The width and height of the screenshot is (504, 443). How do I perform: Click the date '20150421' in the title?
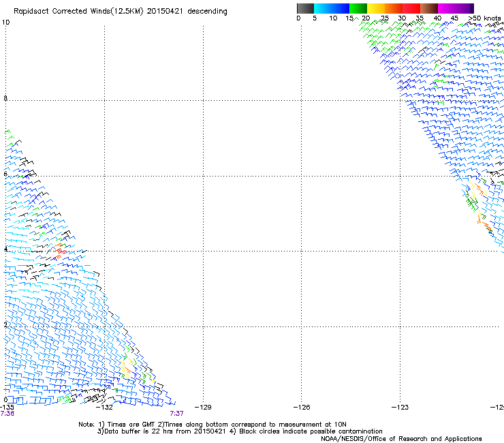165,12
